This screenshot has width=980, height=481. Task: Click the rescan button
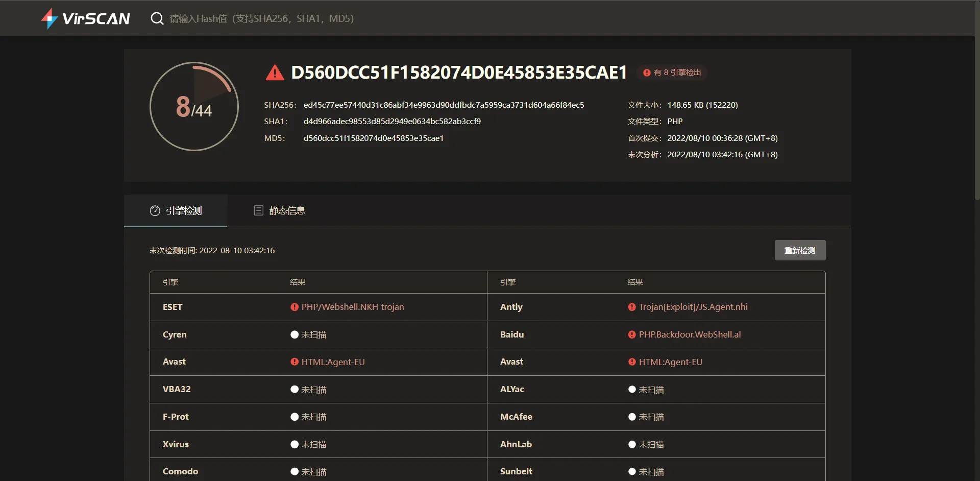click(800, 250)
